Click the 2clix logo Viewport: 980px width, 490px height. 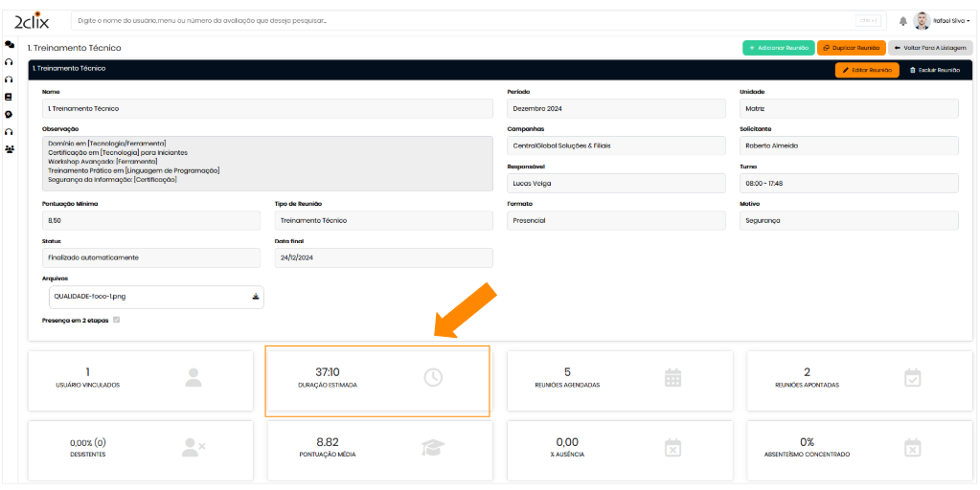click(33, 20)
